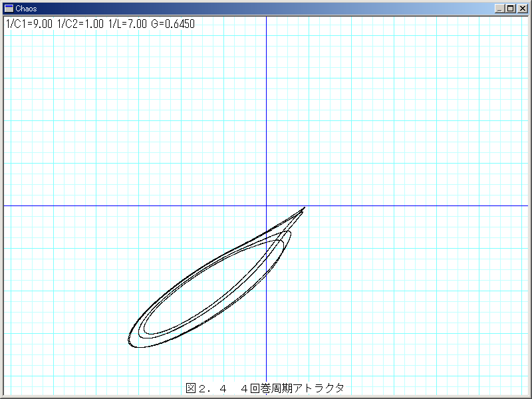Click the Chaos window system icon
Viewport: 532px width, 399px height.
pyautogui.click(x=9, y=9)
